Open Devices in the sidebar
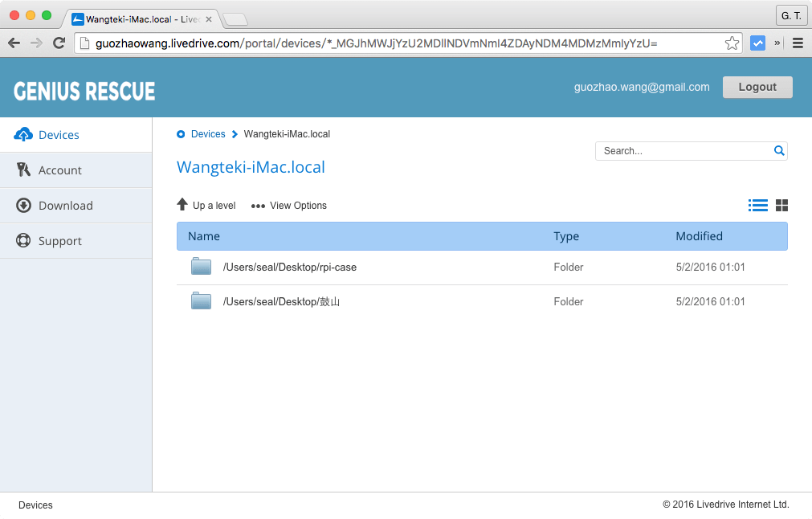The width and height of the screenshot is (812, 519). (x=59, y=135)
